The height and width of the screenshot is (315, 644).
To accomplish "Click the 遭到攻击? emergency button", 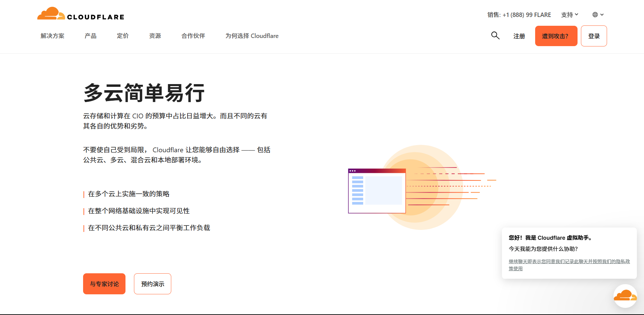I will 556,36.
